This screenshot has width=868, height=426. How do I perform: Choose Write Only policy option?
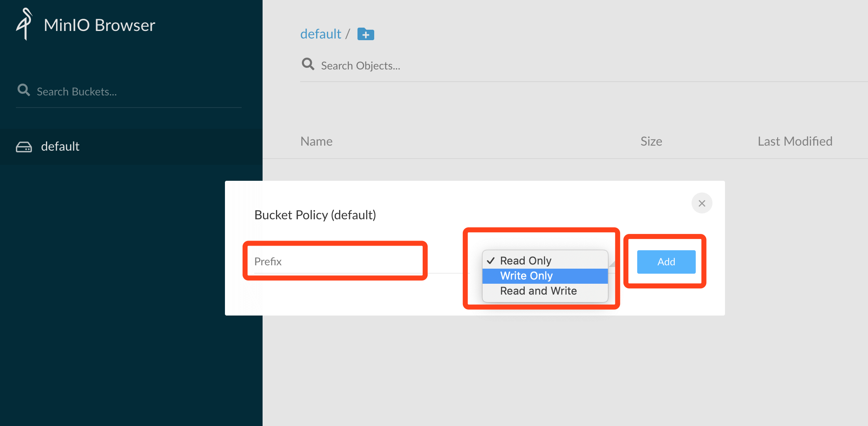(545, 276)
